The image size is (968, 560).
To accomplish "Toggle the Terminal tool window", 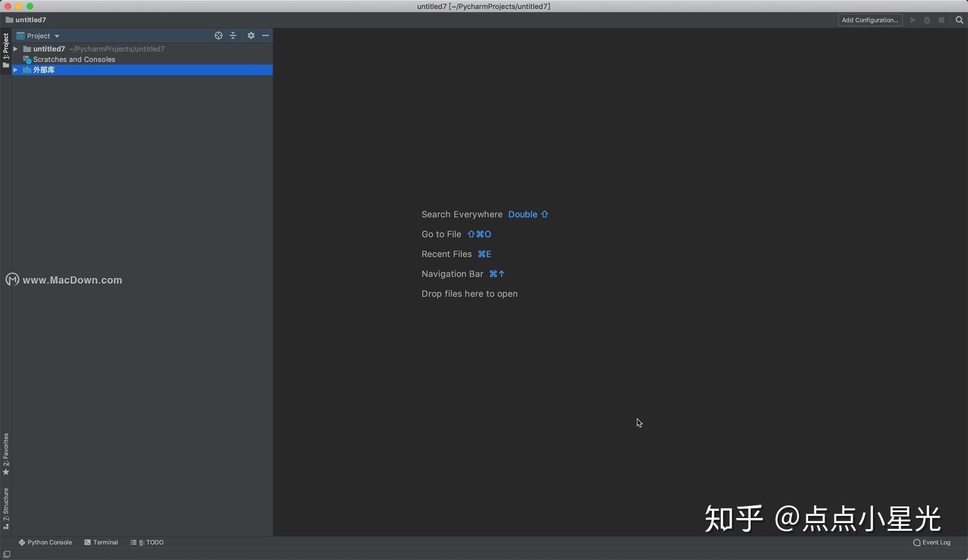I will pyautogui.click(x=102, y=542).
